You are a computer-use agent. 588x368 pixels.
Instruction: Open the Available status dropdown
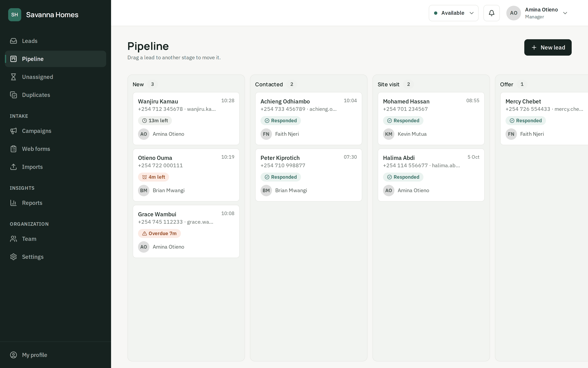click(x=453, y=13)
